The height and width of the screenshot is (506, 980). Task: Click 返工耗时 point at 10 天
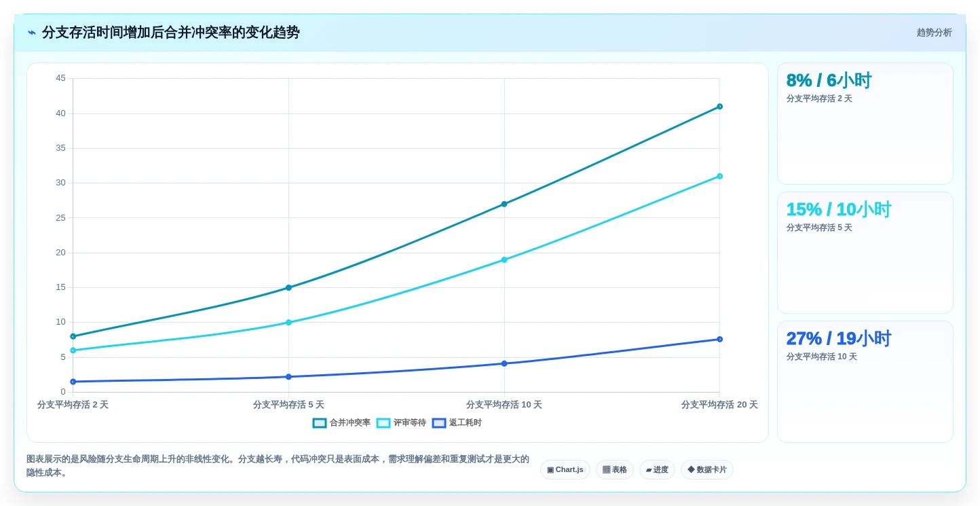[x=504, y=363]
